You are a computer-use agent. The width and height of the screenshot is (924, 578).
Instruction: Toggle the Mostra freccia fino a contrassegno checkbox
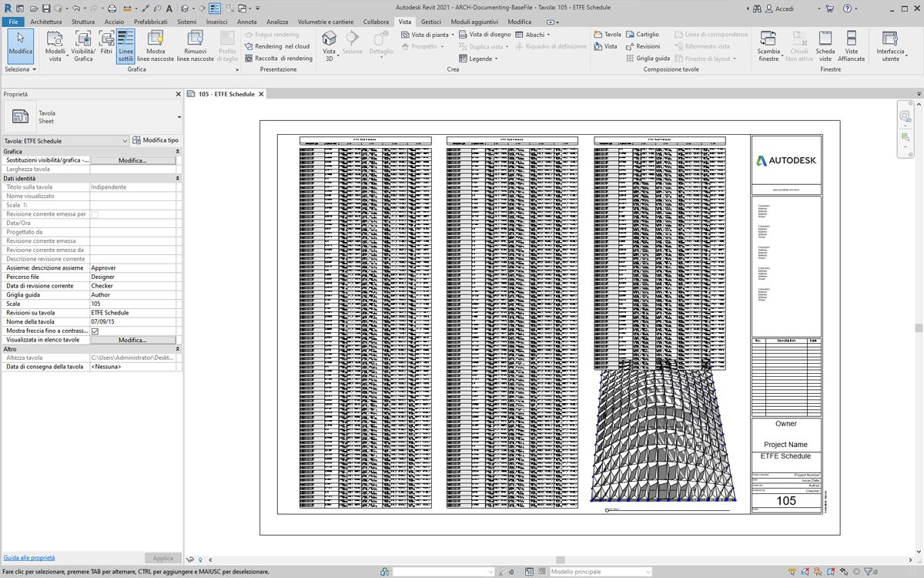point(95,331)
